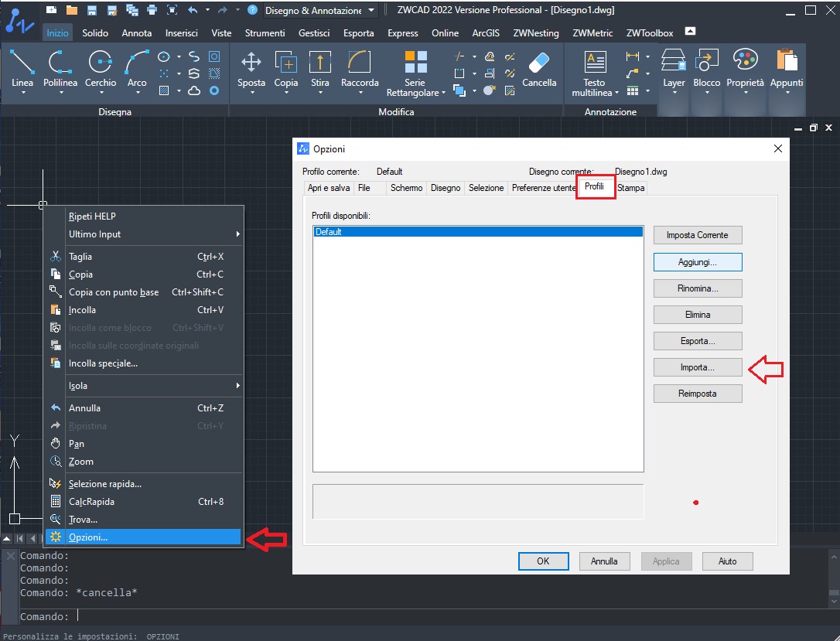The image size is (840, 641).
Task: Click the Aggiungi... button
Action: [x=698, y=262]
